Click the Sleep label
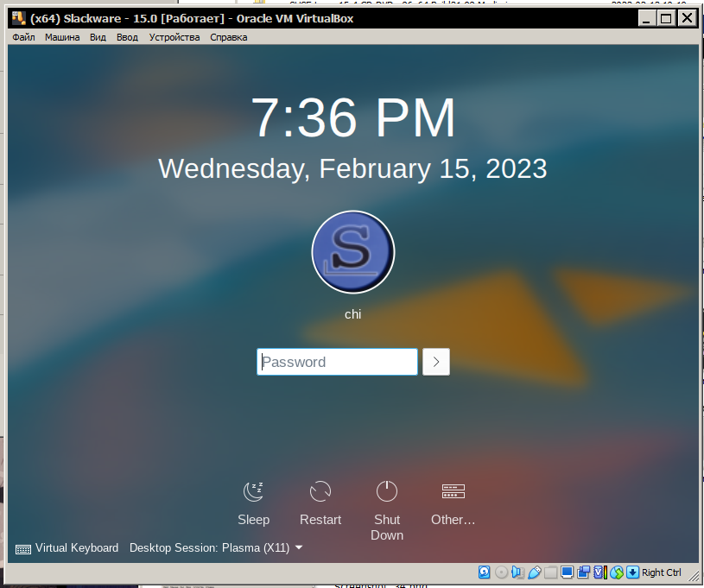 point(253,520)
